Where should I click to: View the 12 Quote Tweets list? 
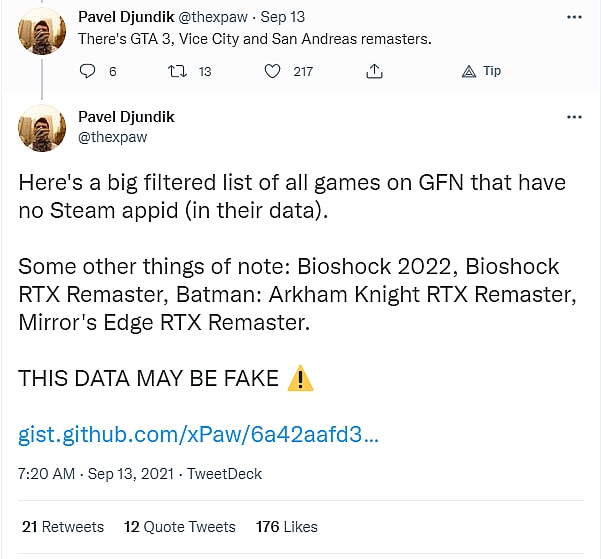click(179, 526)
